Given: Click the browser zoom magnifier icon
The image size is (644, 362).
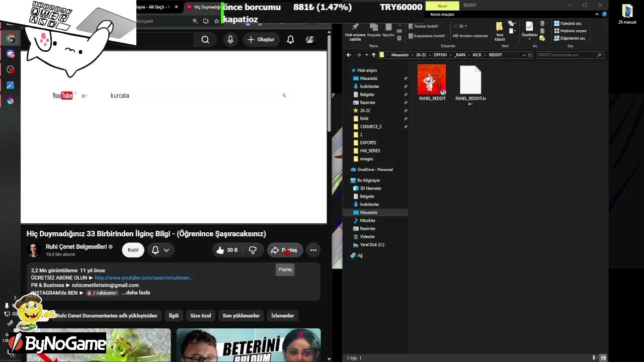Looking at the screenshot, I should [x=195, y=21].
